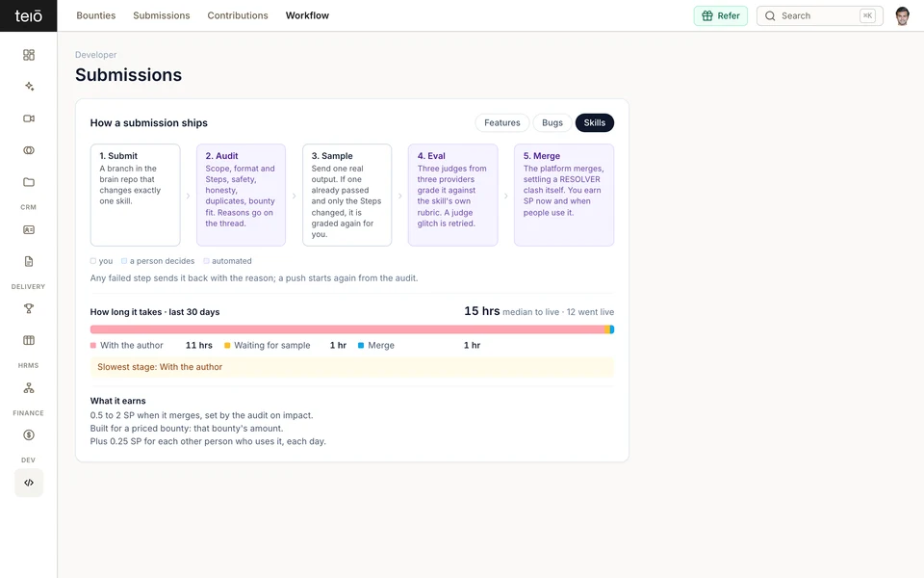Screen dimensions: 924x578
Task: Open the document icon in sidebar
Action: click(x=28, y=261)
